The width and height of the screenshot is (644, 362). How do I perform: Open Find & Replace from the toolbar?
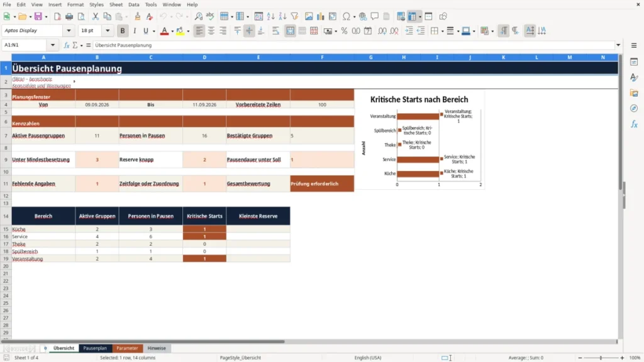[198, 16]
